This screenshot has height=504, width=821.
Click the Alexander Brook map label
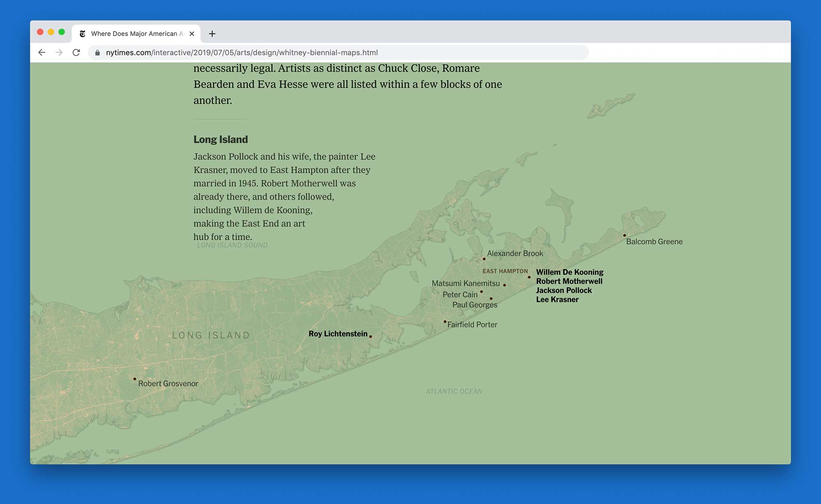[515, 254]
